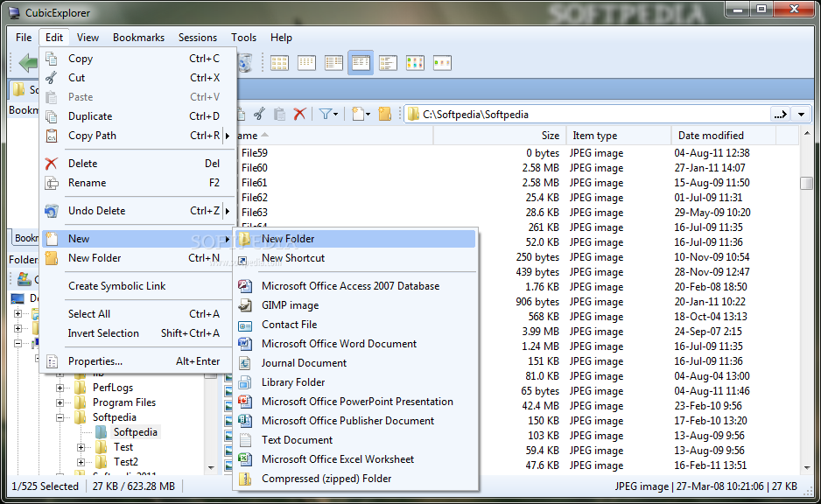Viewport: 821px width, 504px height.
Task: Switch to thumbnails view mode icon
Action: pos(415,63)
